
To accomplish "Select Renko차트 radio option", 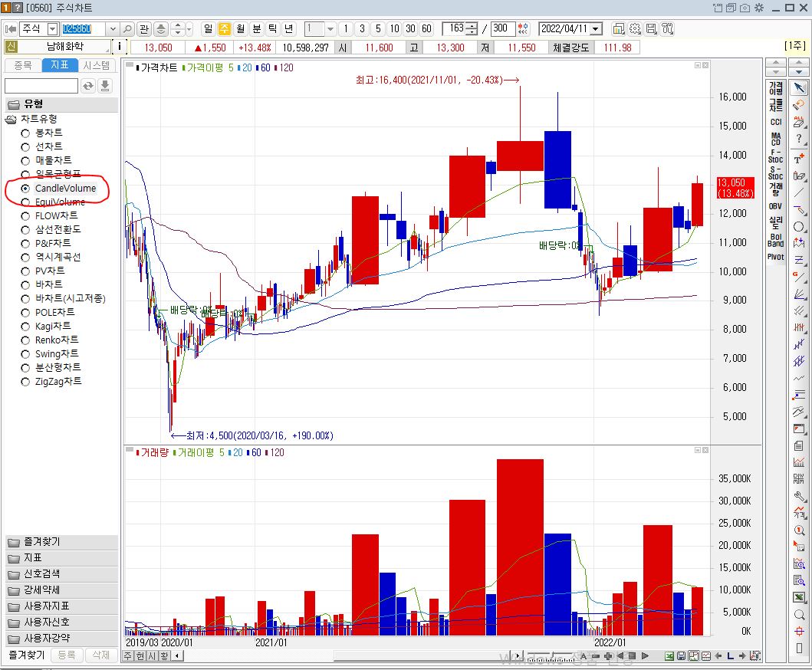I will [x=25, y=340].
